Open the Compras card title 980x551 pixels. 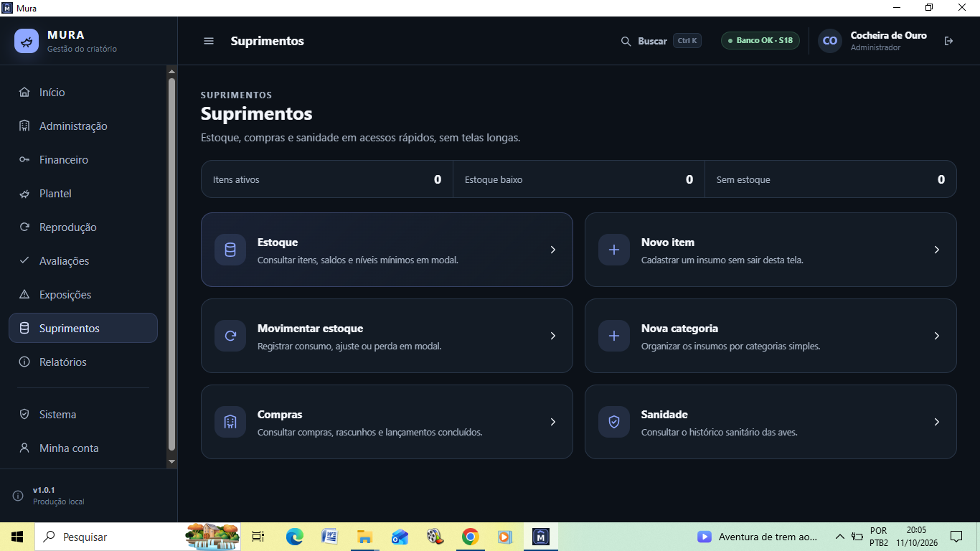(280, 415)
